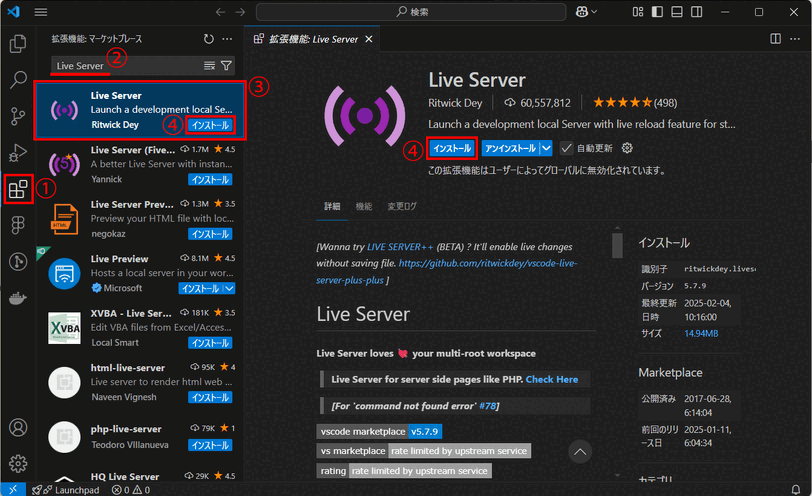This screenshot has width=812, height=496.
Task: Open the Ritwick Dey publisher link
Action: [455, 103]
